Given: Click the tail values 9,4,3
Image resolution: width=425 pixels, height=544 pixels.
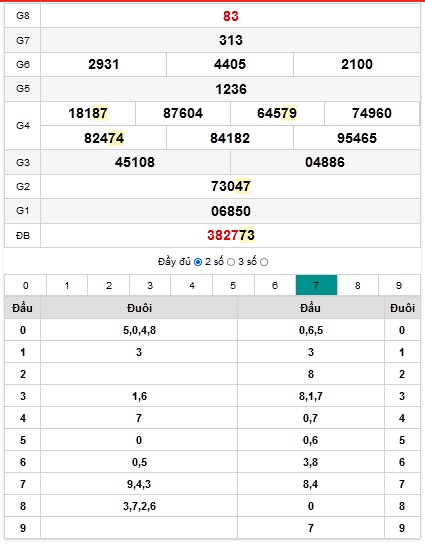Looking at the screenshot, I should 139,484.
